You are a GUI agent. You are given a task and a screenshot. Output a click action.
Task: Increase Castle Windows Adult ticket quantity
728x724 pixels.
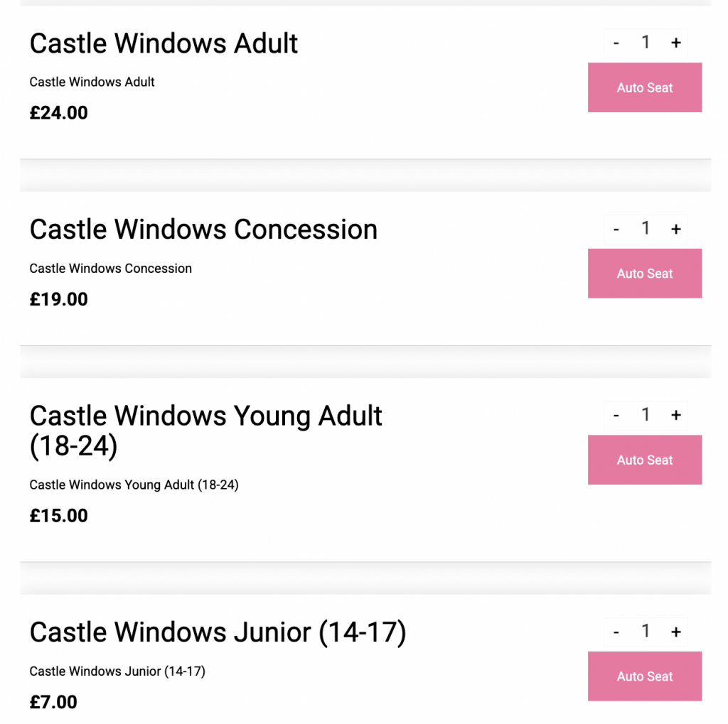coord(675,43)
